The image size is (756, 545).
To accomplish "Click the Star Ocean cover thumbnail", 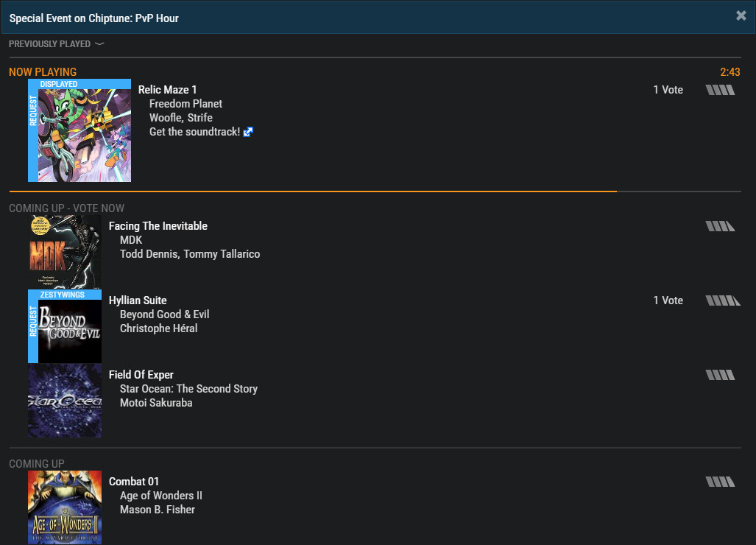I will (x=65, y=401).
